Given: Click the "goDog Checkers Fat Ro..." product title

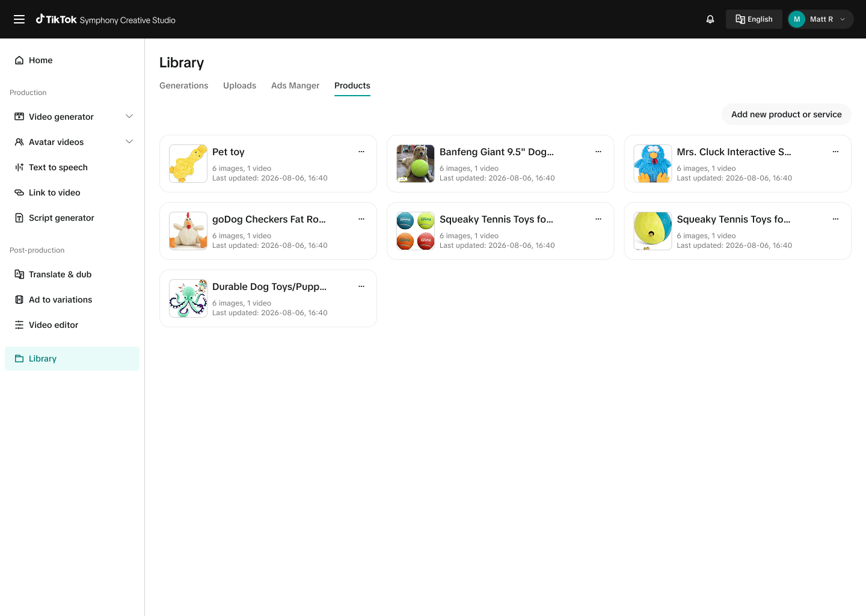Looking at the screenshot, I should 269,219.
